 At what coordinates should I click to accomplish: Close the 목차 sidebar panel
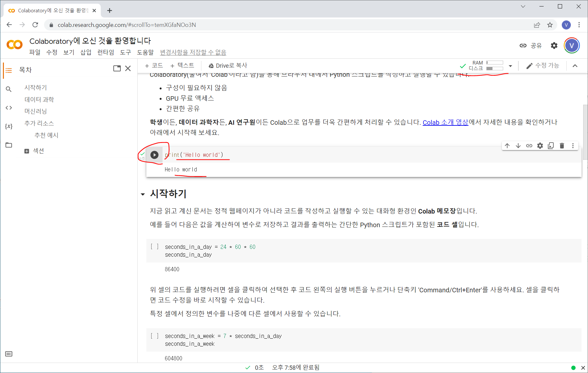(x=128, y=68)
